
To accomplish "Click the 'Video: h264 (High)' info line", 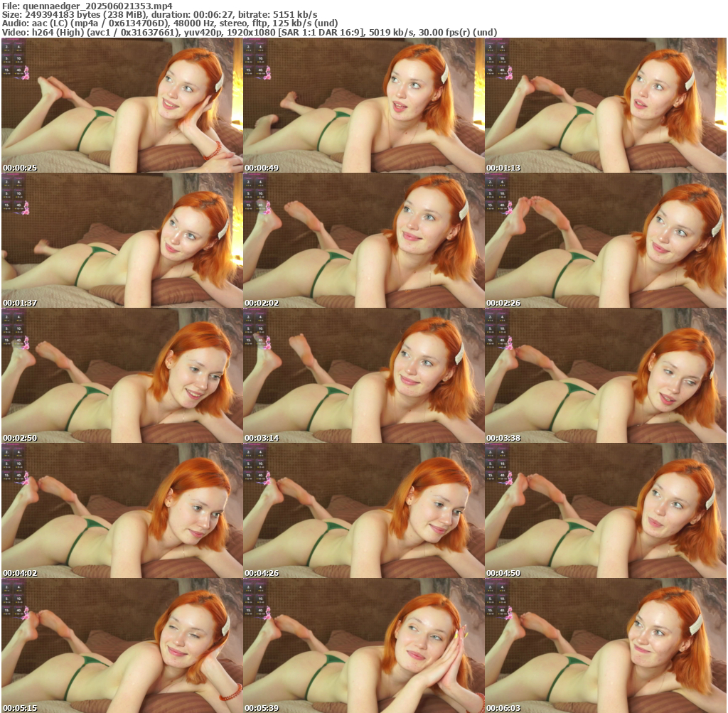I will coord(250,33).
